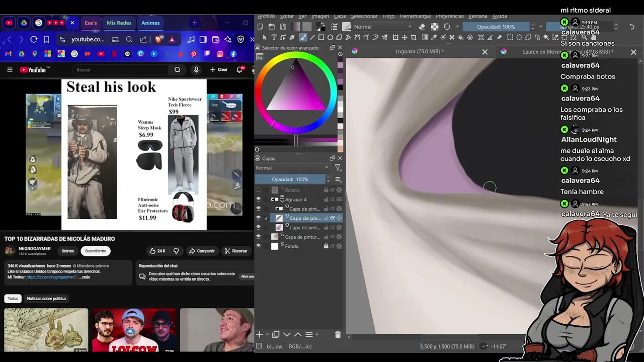This screenshot has height=362, width=644.
Task: Expand video description with ...más
Action: point(85,277)
